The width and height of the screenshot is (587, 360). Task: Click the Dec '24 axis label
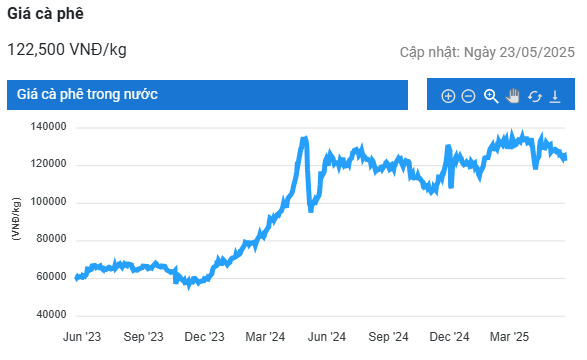[449, 337]
